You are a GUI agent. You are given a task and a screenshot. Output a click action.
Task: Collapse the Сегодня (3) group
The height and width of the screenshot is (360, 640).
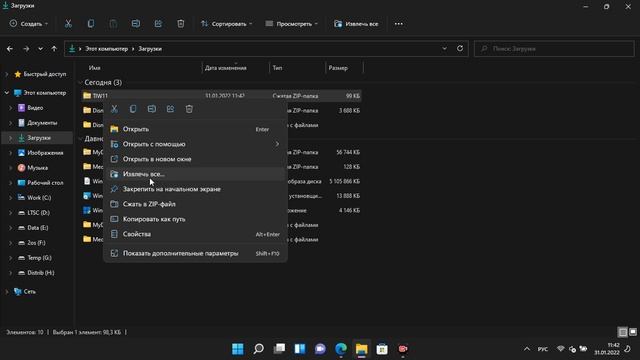click(80, 82)
